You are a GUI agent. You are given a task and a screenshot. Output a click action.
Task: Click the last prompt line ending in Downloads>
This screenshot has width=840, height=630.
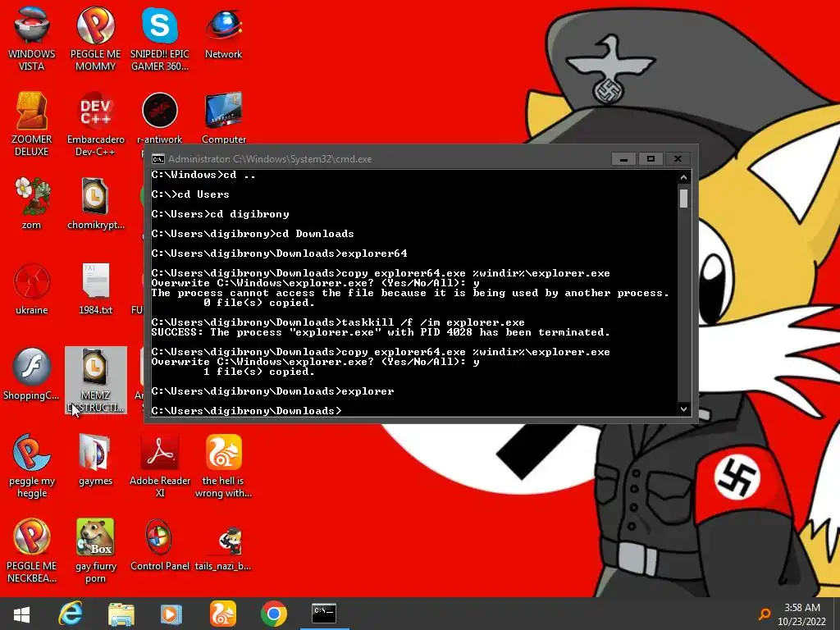pyautogui.click(x=246, y=411)
